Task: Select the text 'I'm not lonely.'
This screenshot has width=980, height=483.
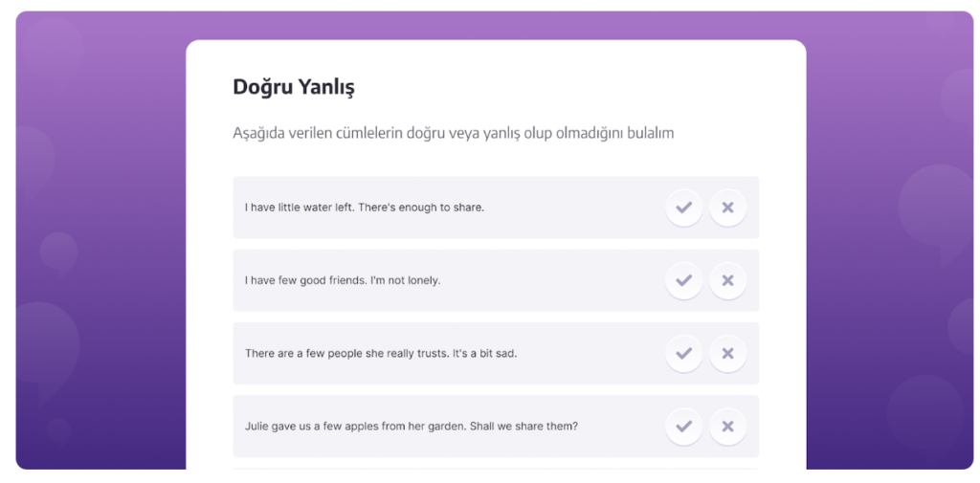Action: 406,280
